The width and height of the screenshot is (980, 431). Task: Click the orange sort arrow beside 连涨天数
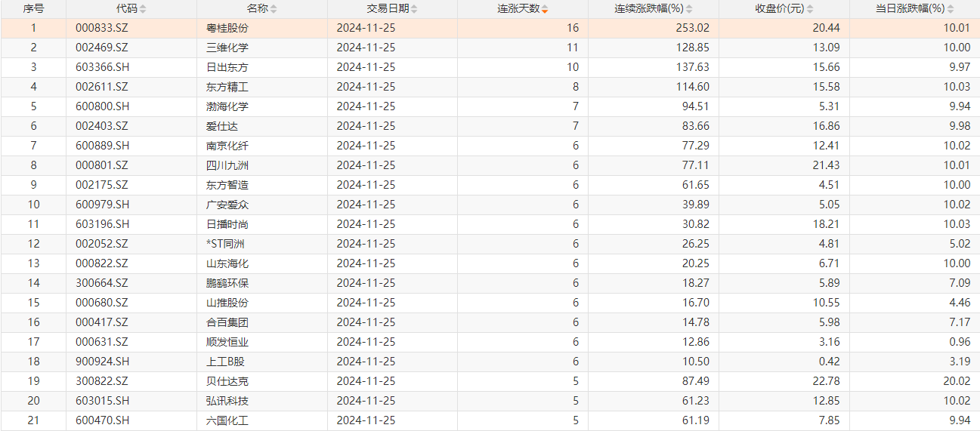[x=546, y=9]
